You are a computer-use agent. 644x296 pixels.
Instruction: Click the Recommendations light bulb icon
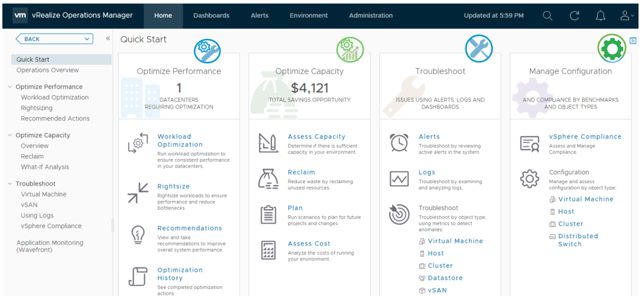coord(138,235)
